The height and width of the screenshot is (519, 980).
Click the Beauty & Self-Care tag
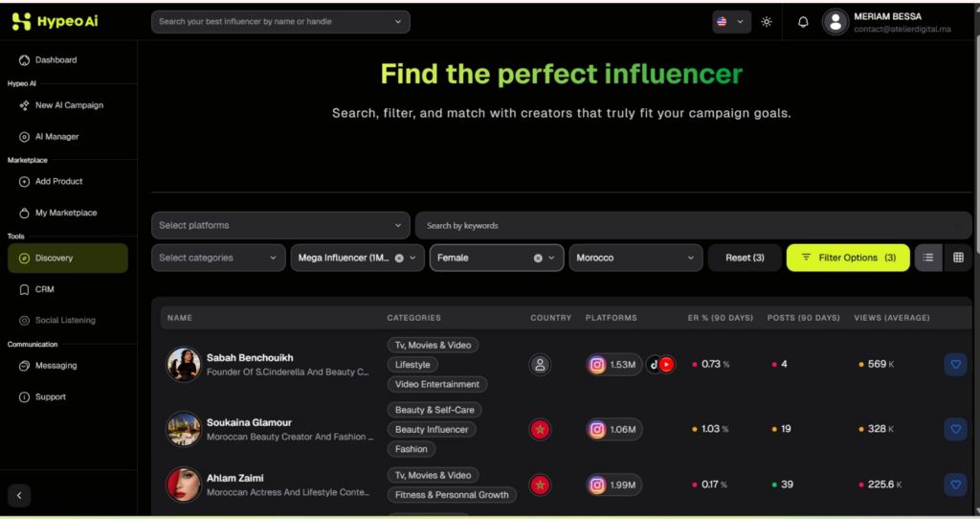point(434,410)
